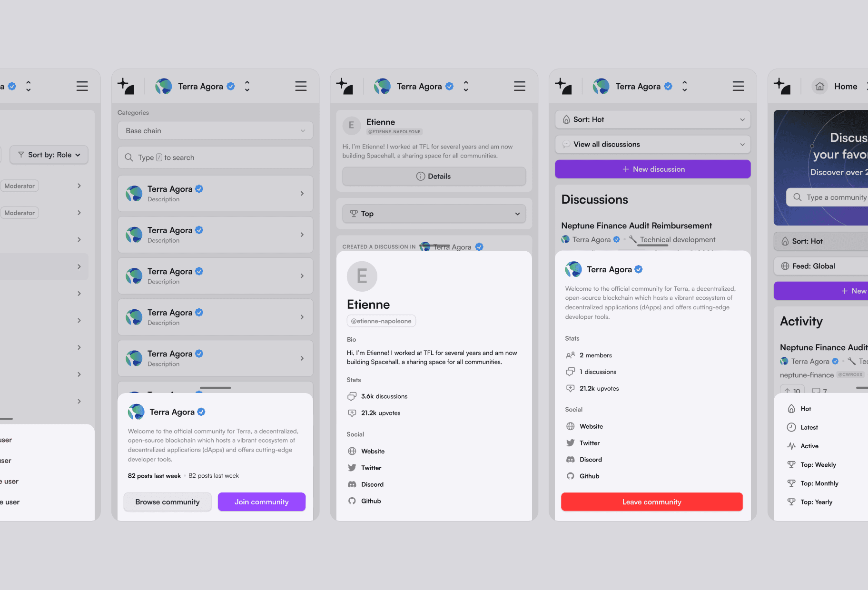
Task: Click the Type to search field
Action: pos(216,157)
